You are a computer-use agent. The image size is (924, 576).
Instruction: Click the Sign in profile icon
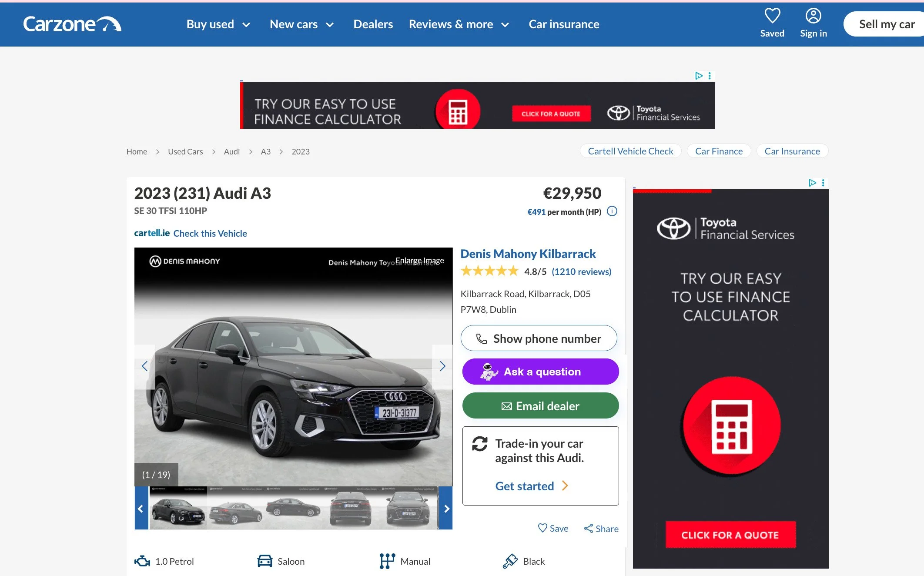813,16
